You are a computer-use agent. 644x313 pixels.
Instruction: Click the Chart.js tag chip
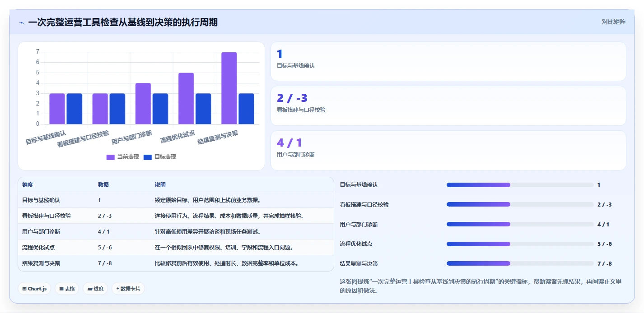[34, 289]
